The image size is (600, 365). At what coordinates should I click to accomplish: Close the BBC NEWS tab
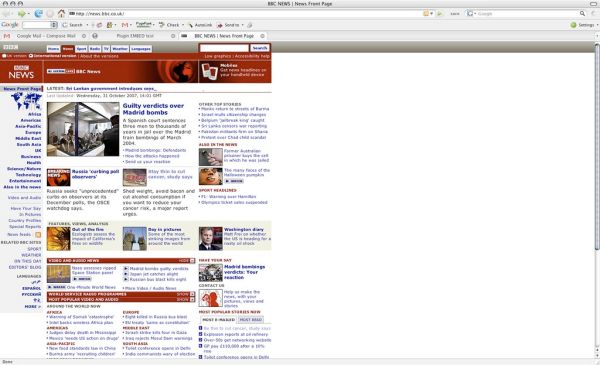262,36
